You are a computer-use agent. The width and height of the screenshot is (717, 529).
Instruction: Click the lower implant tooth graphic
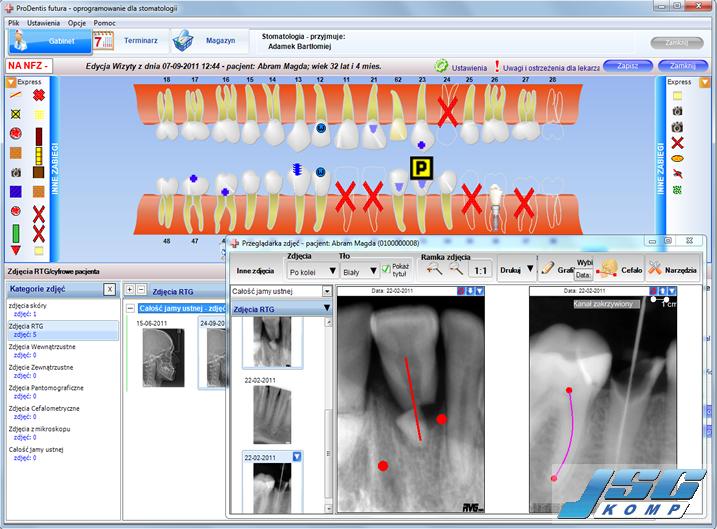(x=494, y=208)
